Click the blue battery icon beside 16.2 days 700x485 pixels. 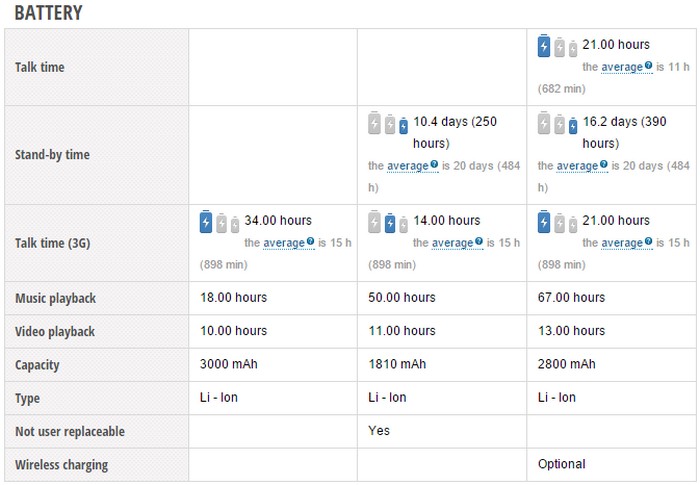(x=573, y=126)
